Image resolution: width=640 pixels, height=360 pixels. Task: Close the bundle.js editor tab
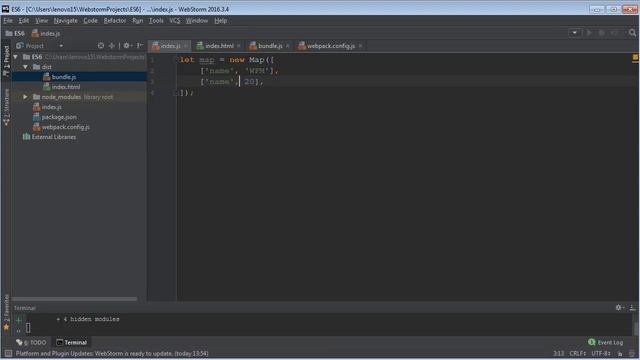point(288,46)
